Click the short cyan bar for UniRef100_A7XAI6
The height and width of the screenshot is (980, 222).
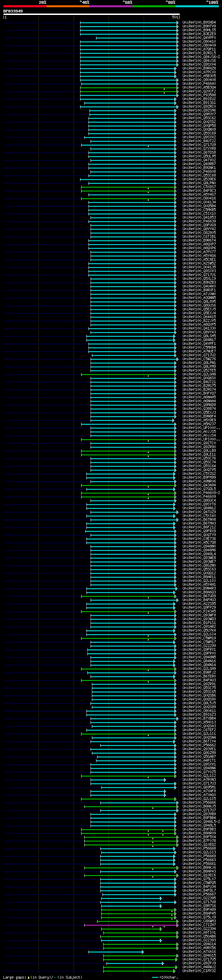pyautogui.click(x=116, y=952)
